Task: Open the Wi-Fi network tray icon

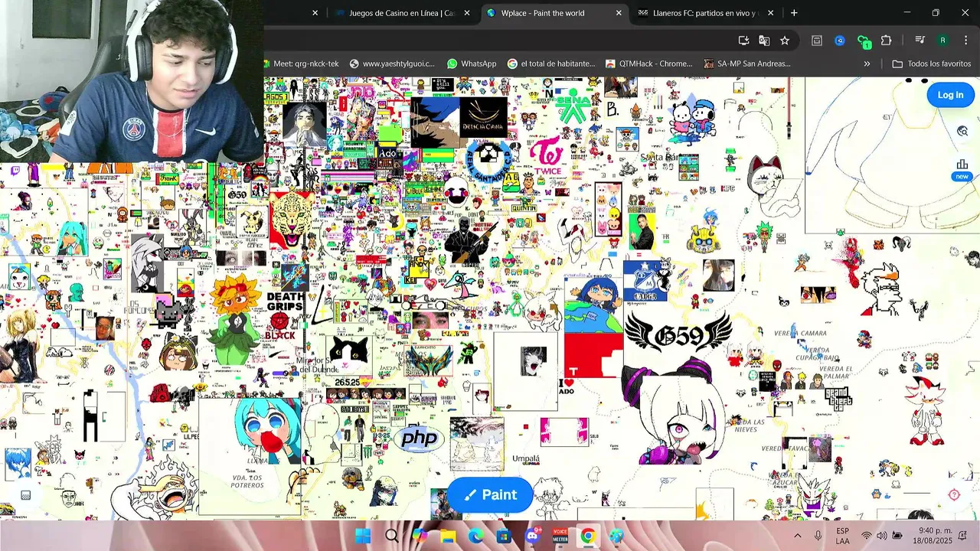Action: tap(867, 536)
